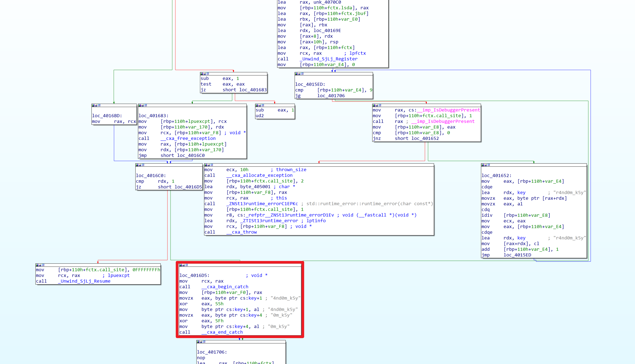Click third title icon of __cxa_throw node

pos(212,165)
